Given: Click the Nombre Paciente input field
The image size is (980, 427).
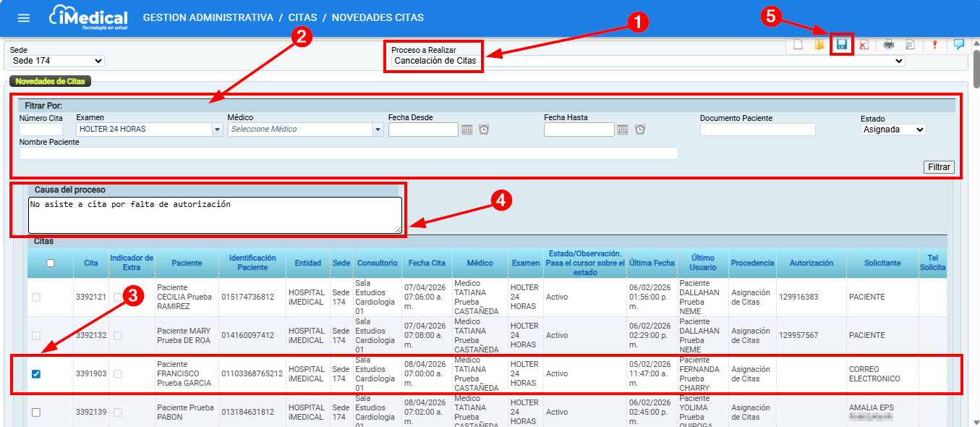Looking at the screenshot, I should (348, 153).
